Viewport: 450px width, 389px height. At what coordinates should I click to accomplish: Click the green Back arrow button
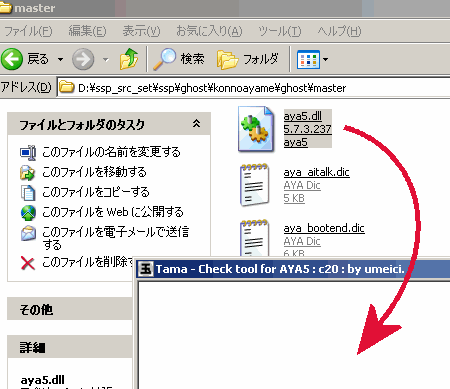(x=12, y=59)
